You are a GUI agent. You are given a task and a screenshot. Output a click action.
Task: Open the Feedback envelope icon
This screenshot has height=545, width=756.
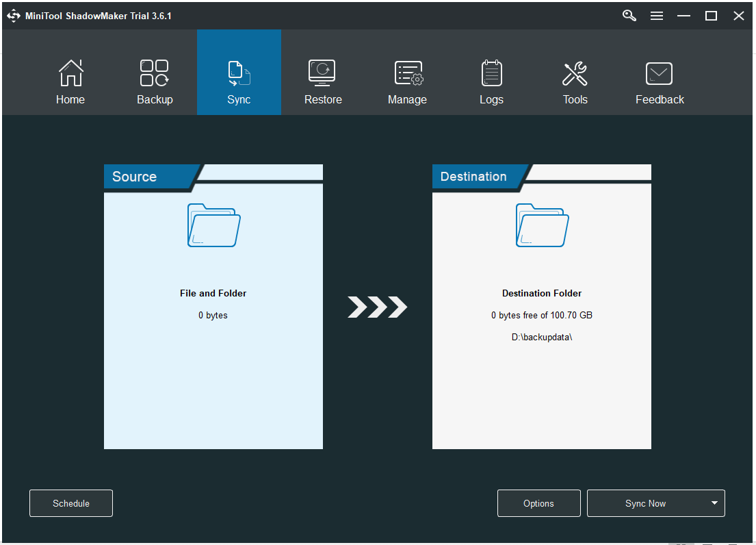click(659, 73)
